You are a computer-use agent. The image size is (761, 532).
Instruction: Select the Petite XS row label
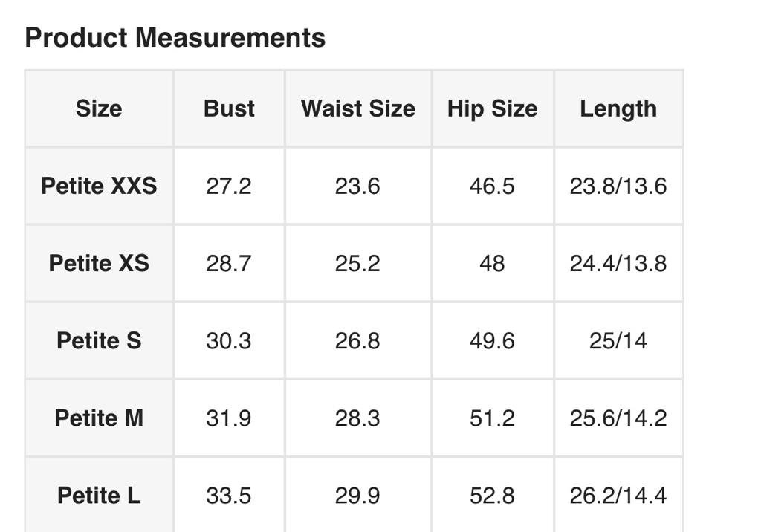tap(99, 263)
